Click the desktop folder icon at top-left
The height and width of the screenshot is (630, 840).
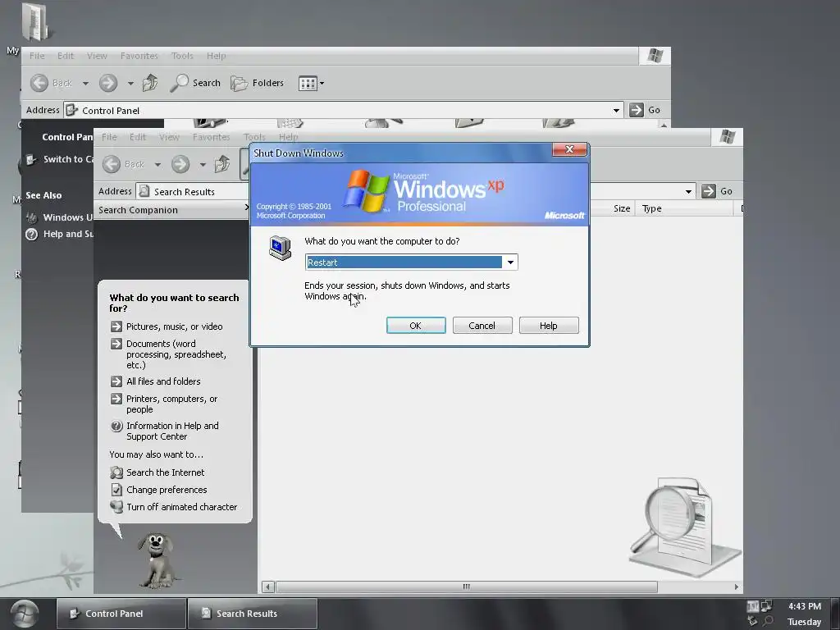[x=35, y=21]
